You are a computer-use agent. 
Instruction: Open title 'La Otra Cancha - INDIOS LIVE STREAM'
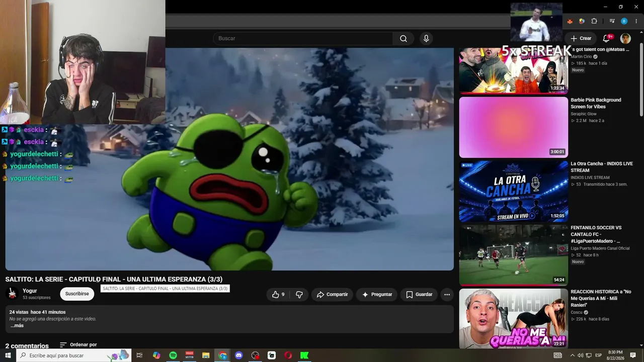click(x=602, y=167)
